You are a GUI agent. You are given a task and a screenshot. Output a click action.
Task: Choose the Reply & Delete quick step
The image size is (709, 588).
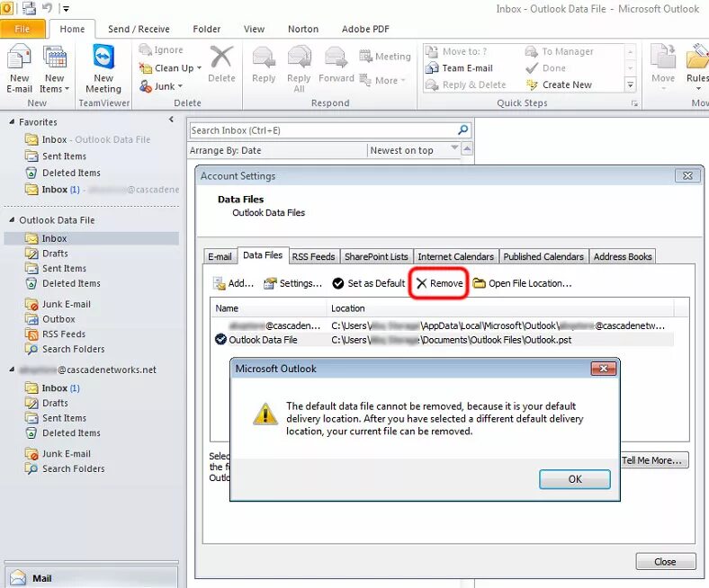click(x=466, y=85)
